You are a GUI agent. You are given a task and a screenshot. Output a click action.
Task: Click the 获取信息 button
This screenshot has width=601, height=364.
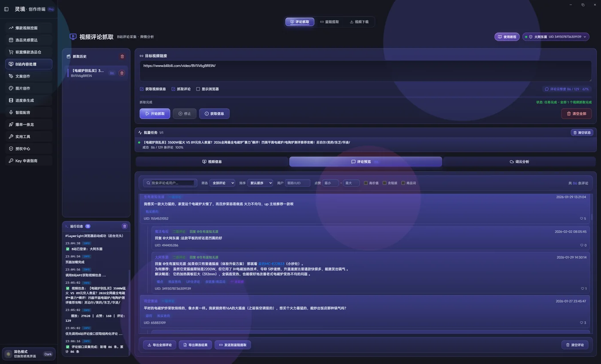coord(214,114)
